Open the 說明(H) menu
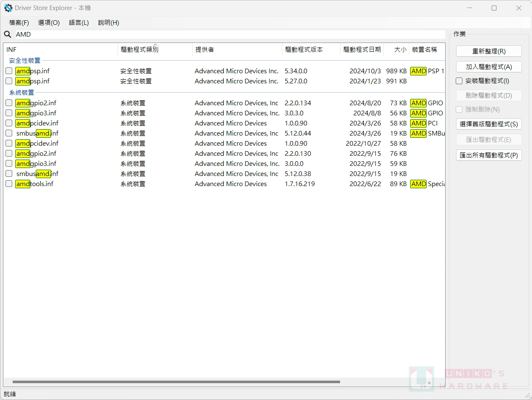Viewport: 532px width, 400px height. [108, 23]
